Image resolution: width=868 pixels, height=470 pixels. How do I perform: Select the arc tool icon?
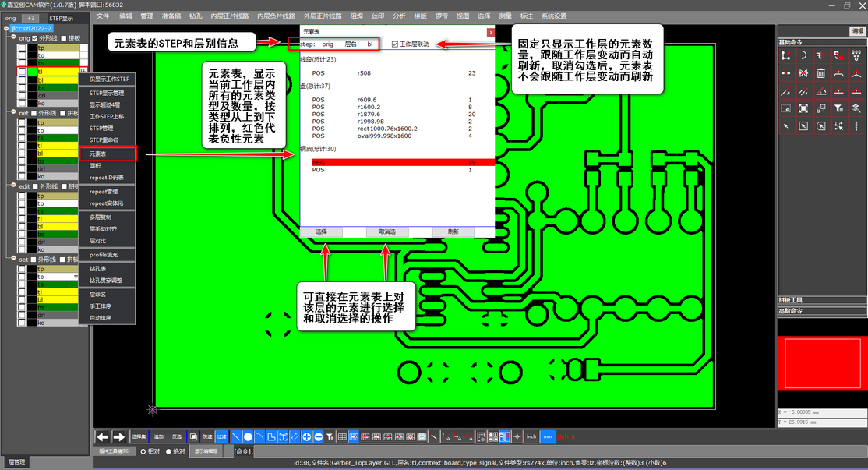[259, 436]
